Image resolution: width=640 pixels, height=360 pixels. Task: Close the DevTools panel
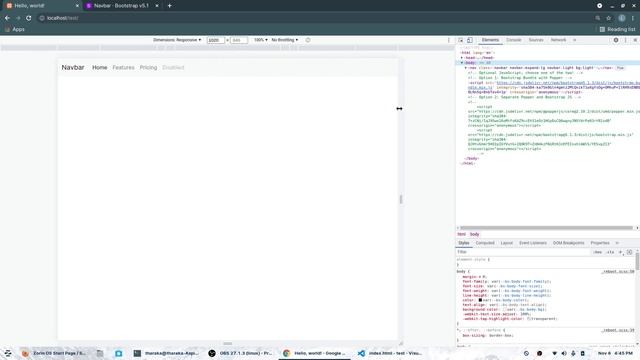point(635,40)
